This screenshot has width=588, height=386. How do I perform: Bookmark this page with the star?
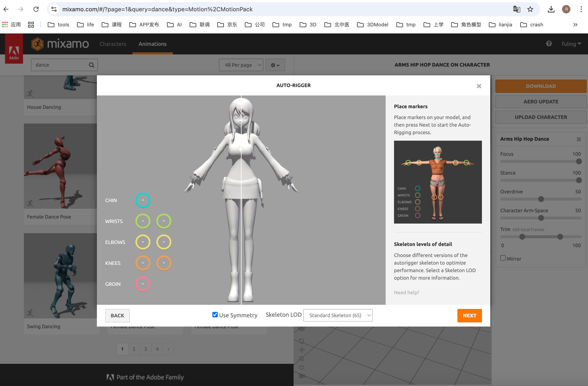point(530,9)
